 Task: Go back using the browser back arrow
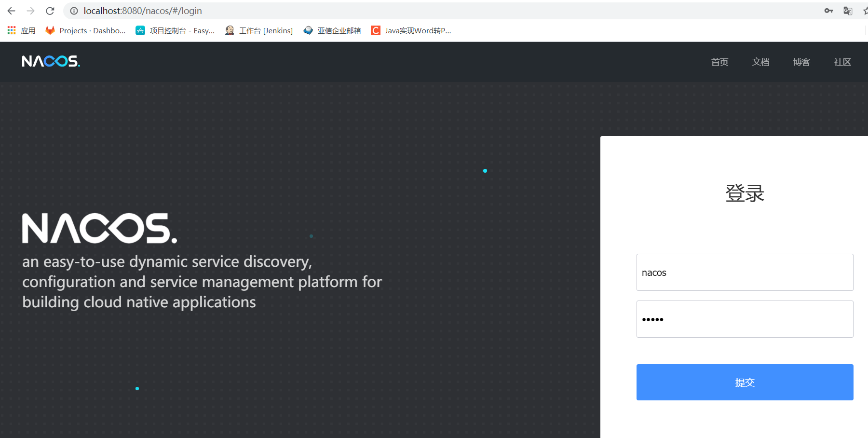[12, 11]
